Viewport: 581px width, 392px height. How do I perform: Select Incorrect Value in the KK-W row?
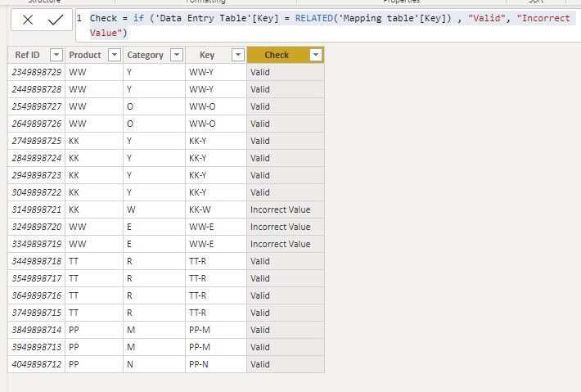pyautogui.click(x=286, y=210)
